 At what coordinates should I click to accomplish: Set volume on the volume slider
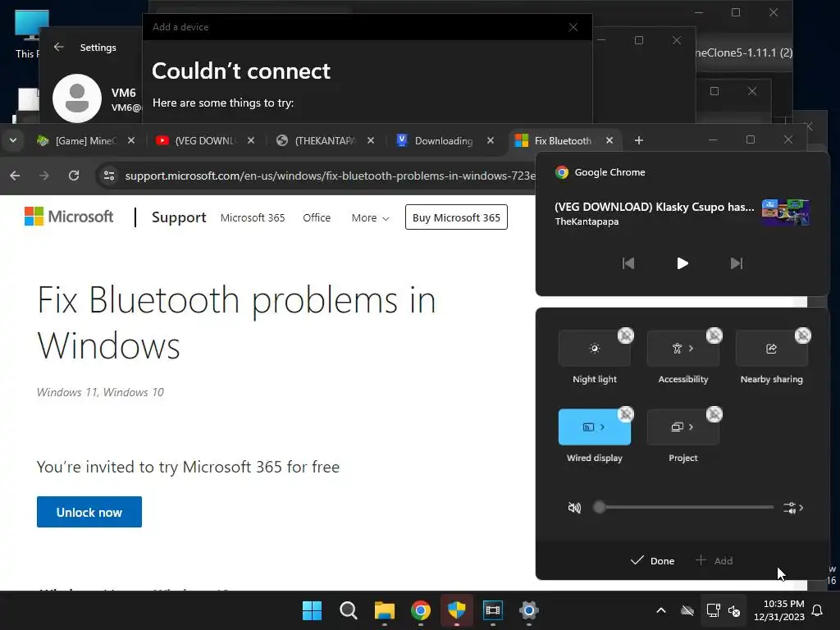tap(683, 507)
